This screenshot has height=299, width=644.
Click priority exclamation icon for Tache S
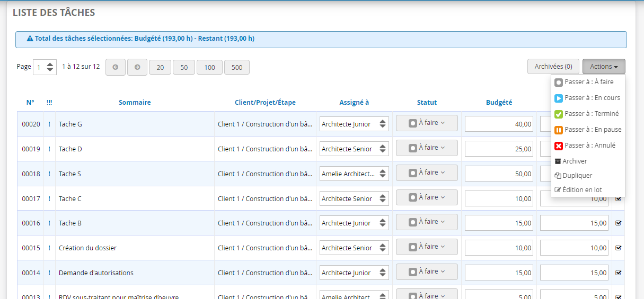click(x=50, y=174)
